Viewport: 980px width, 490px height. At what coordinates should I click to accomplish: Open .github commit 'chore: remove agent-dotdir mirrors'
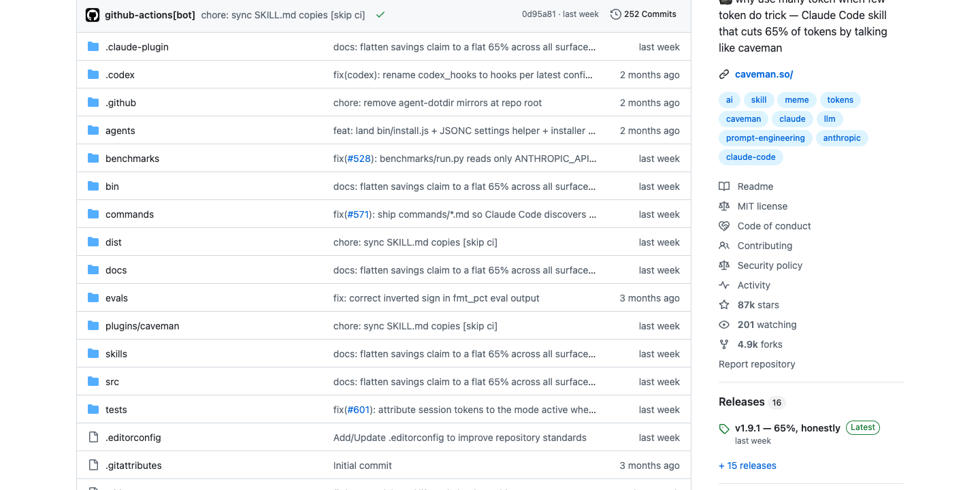(438, 103)
